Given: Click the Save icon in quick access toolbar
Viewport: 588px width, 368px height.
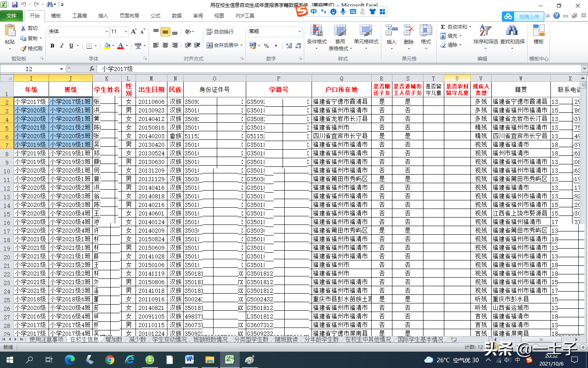Looking at the screenshot, I should (x=15, y=5).
